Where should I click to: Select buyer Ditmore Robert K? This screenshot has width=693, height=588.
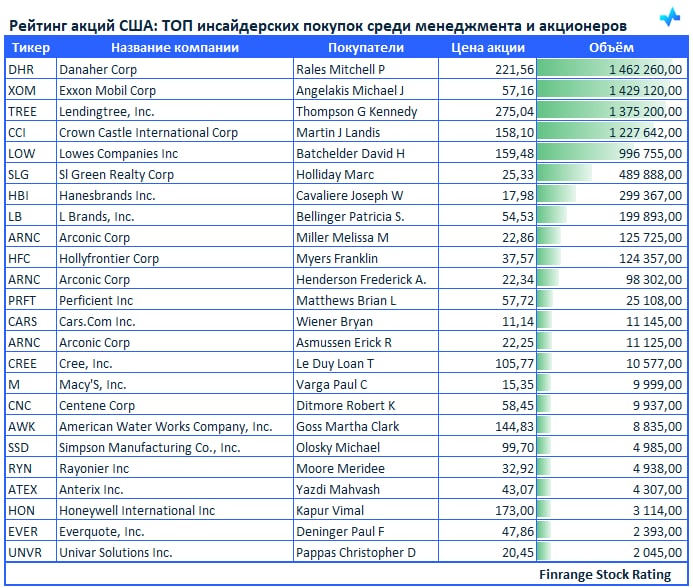[x=366, y=405]
